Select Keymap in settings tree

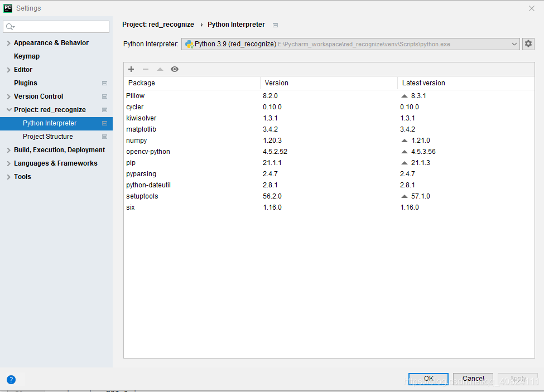point(27,56)
